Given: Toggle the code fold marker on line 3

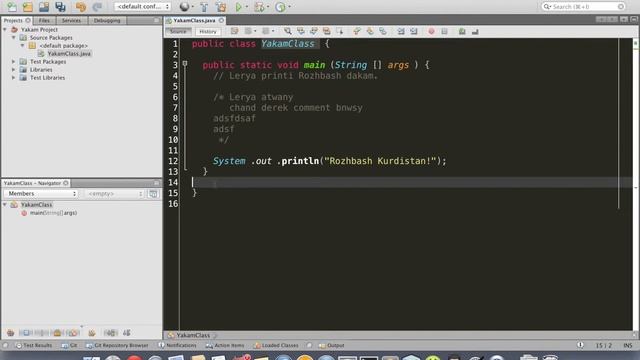Looking at the screenshot, I should pos(185,64).
